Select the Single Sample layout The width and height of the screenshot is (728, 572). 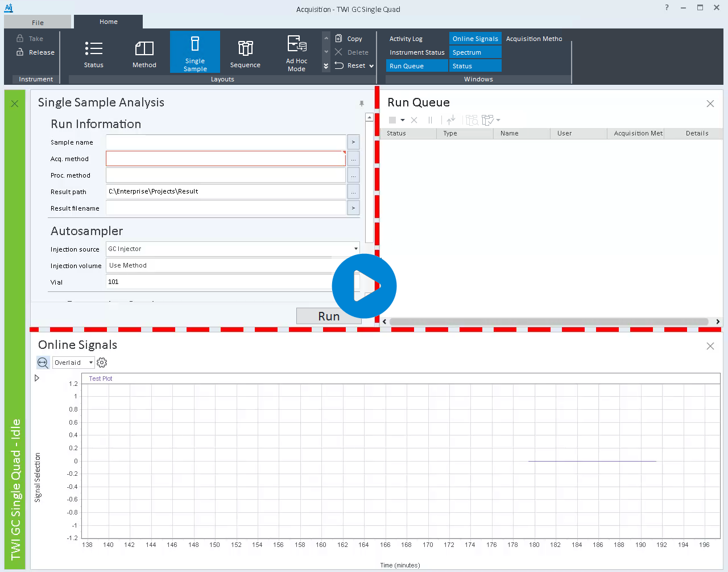coord(195,52)
